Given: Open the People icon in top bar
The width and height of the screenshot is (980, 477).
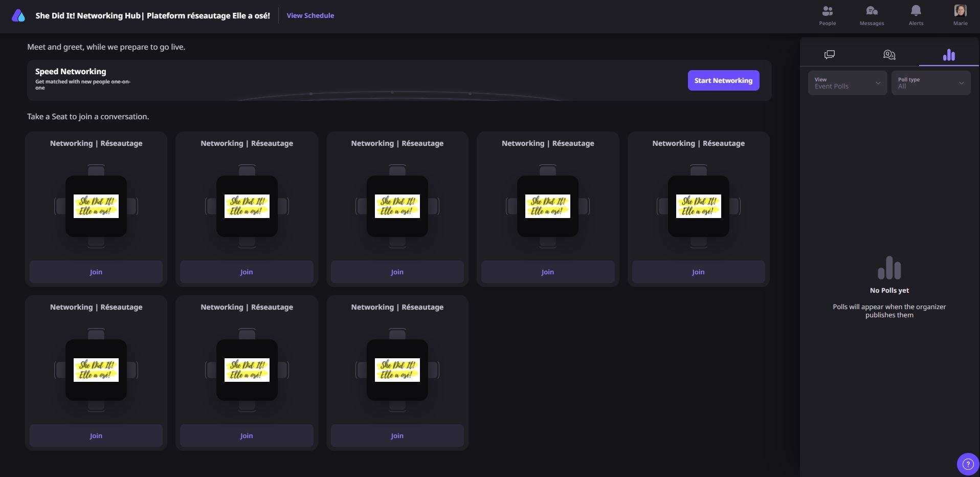Looking at the screenshot, I should [827, 15].
